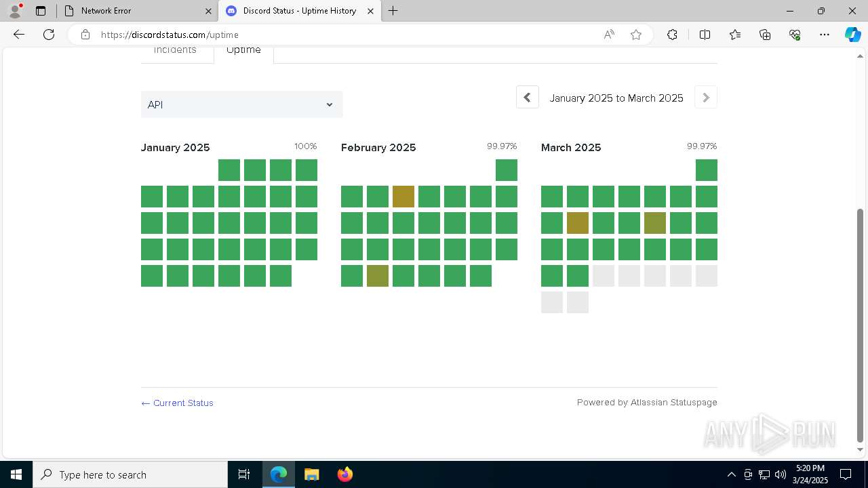868x488 pixels.
Task: Open clock and calendar flyout
Action: tap(810, 474)
